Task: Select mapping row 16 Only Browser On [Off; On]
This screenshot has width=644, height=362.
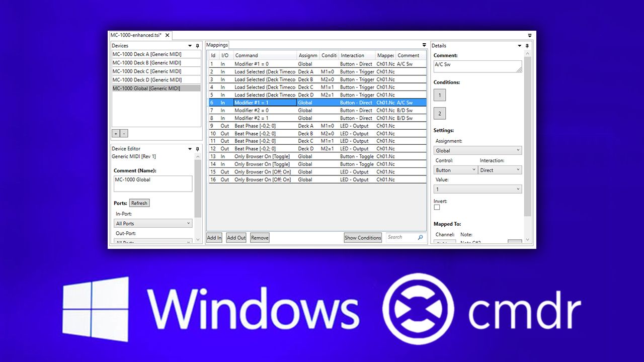Action: click(x=317, y=179)
